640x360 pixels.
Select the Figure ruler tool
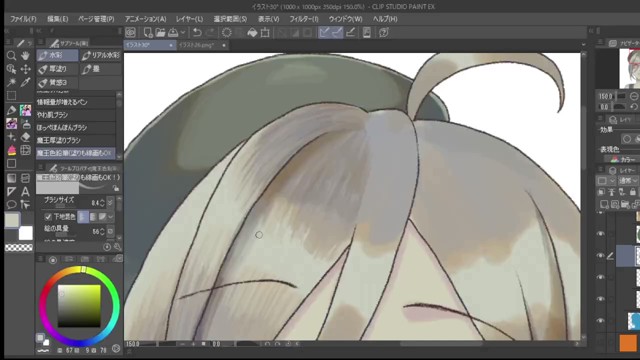pyautogui.click(x=11, y=191)
